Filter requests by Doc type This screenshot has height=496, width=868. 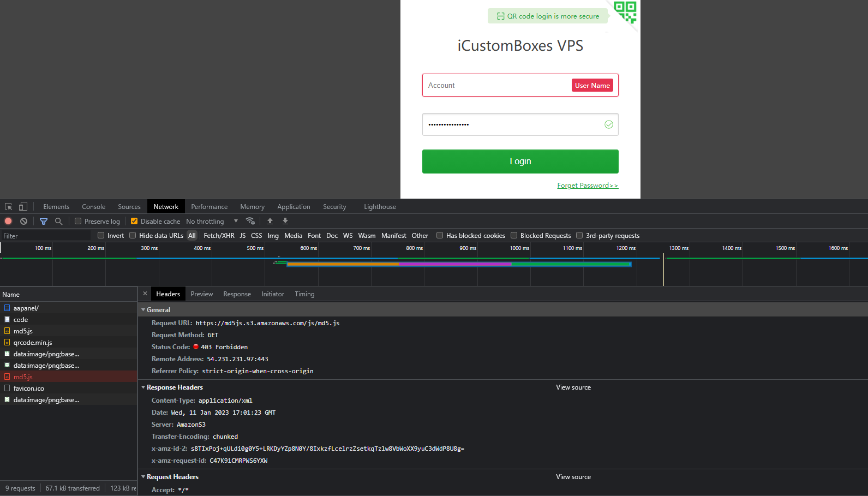[332, 236]
